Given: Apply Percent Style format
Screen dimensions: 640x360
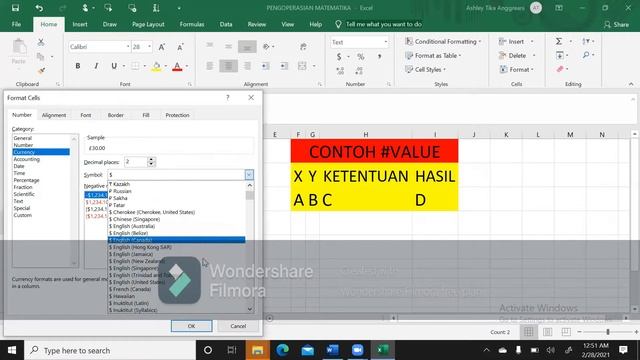Looking at the screenshot, I should pos(360,57).
